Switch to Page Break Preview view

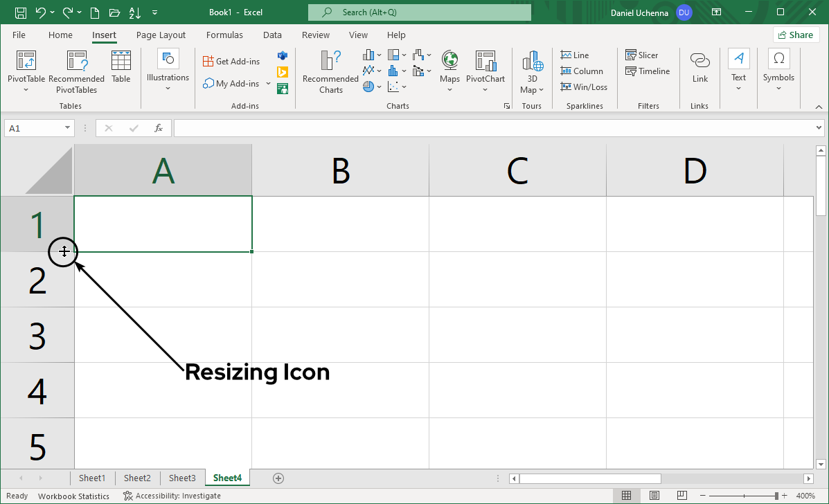[x=682, y=495]
